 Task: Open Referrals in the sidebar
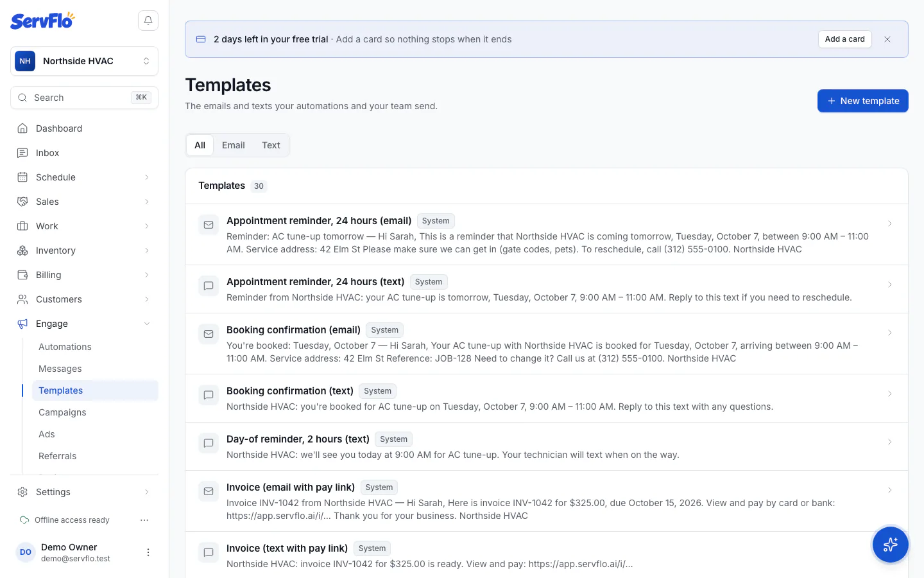pos(95,456)
